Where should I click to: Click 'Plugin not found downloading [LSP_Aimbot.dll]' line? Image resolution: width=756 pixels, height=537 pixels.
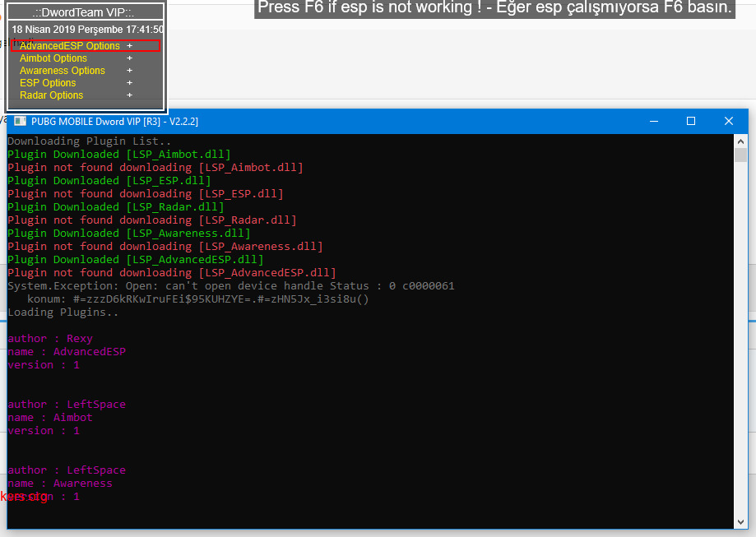(155, 167)
